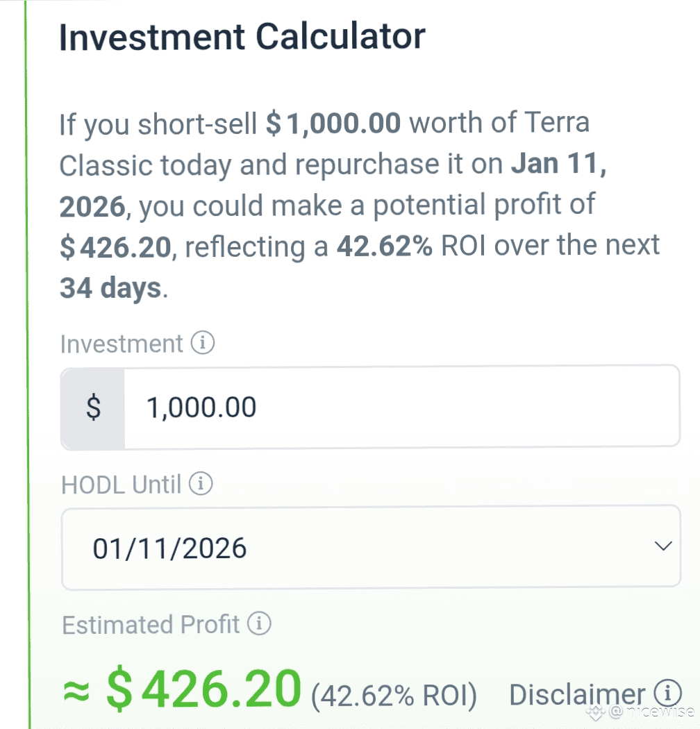Image resolution: width=700 pixels, height=729 pixels.
Task: Click the Investment Calculator heading
Action: [x=242, y=37]
